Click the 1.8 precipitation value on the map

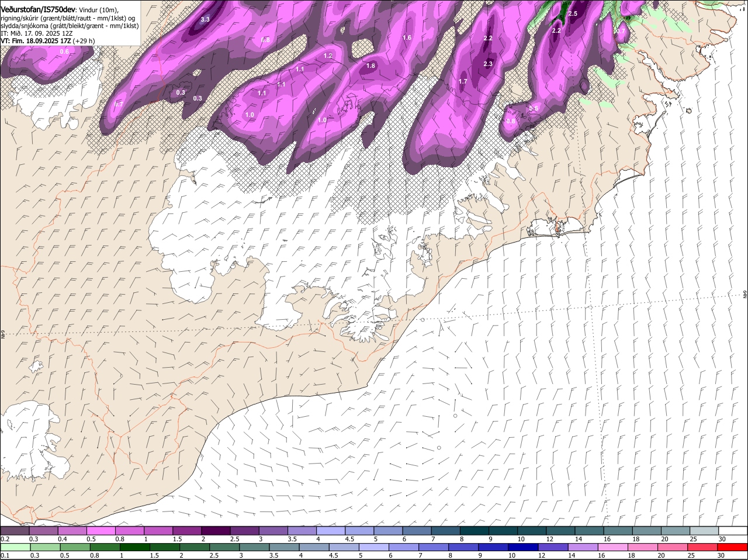(370, 66)
